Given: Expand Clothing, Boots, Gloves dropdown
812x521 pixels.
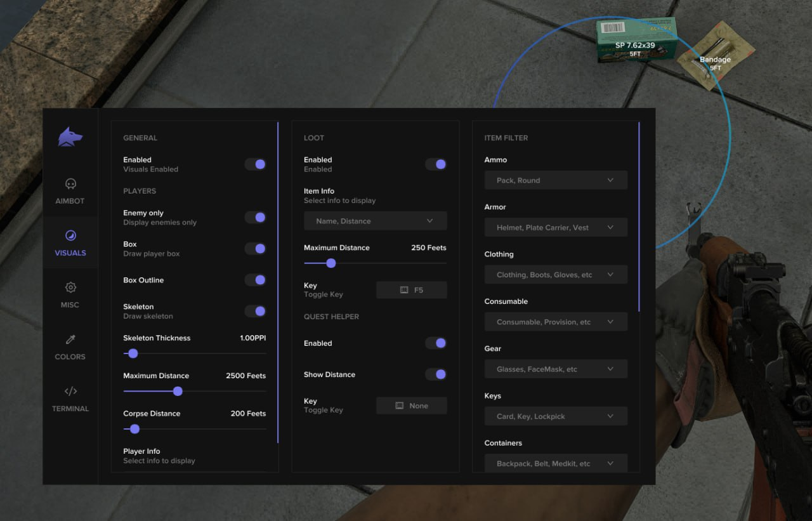Looking at the screenshot, I should (556, 275).
